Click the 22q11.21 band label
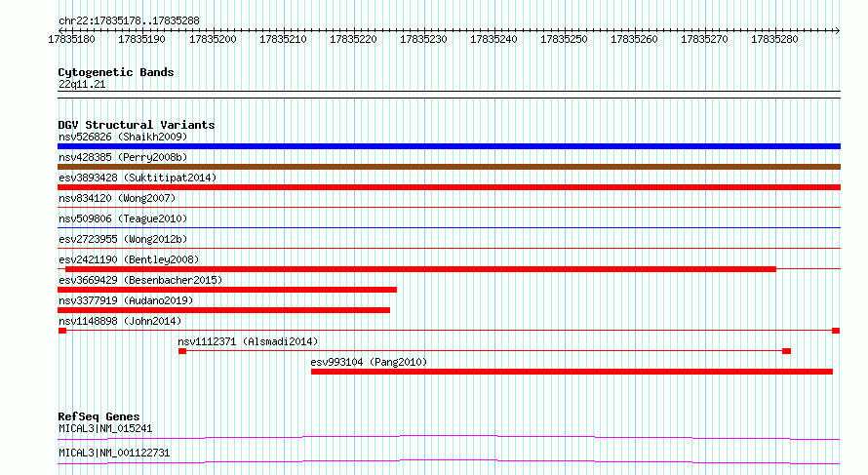Viewport: 868px width, 475px height. click(x=82, y=84)
